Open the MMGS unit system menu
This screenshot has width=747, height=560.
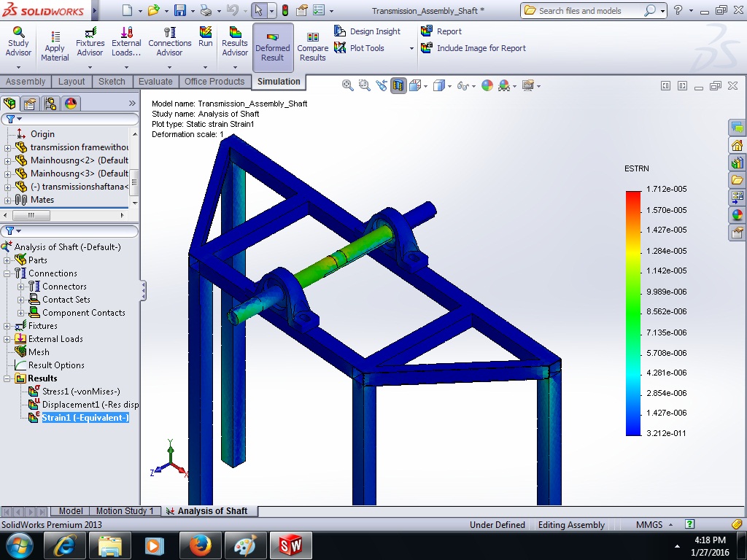[x=654, y=525]
